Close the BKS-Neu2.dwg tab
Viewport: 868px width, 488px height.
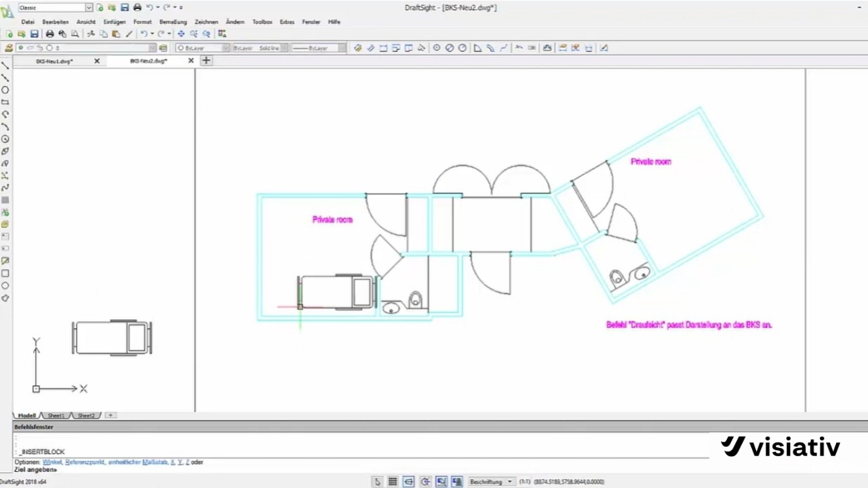coord(191,61)
